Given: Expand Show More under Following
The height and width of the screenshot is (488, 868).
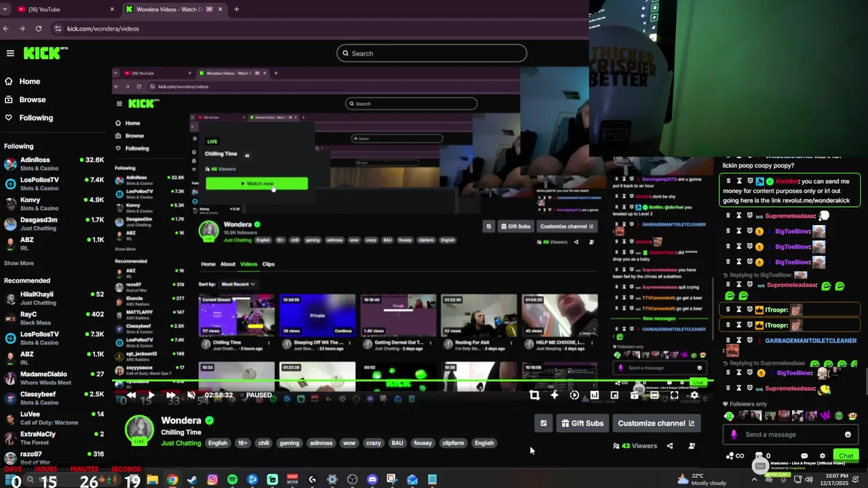Looking at the screenshot, I should point(19,263).
